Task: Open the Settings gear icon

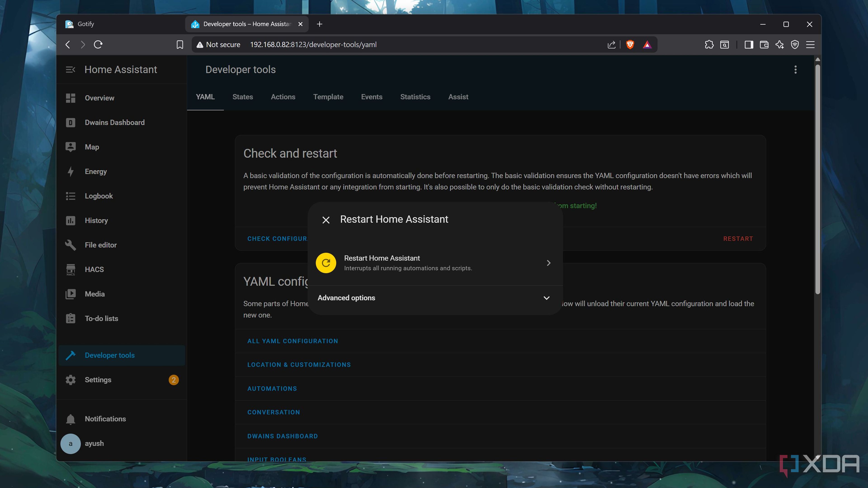Action: coord(71,380)
